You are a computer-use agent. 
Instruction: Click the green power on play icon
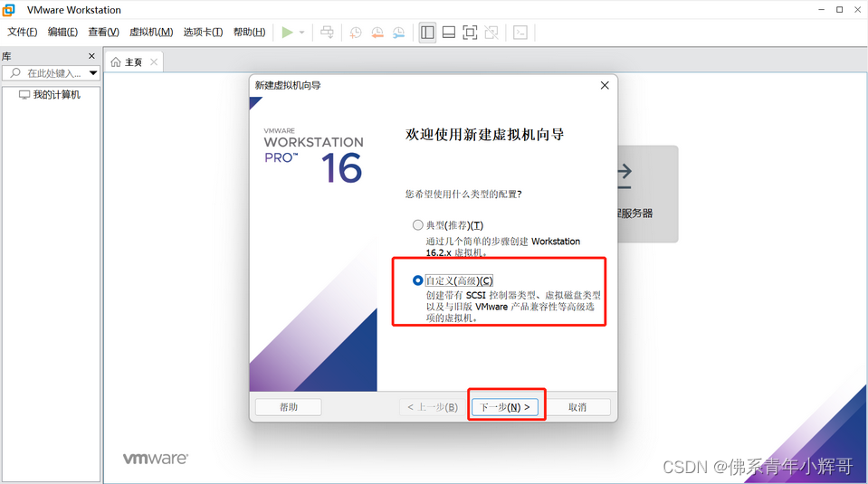coord(287,33)
